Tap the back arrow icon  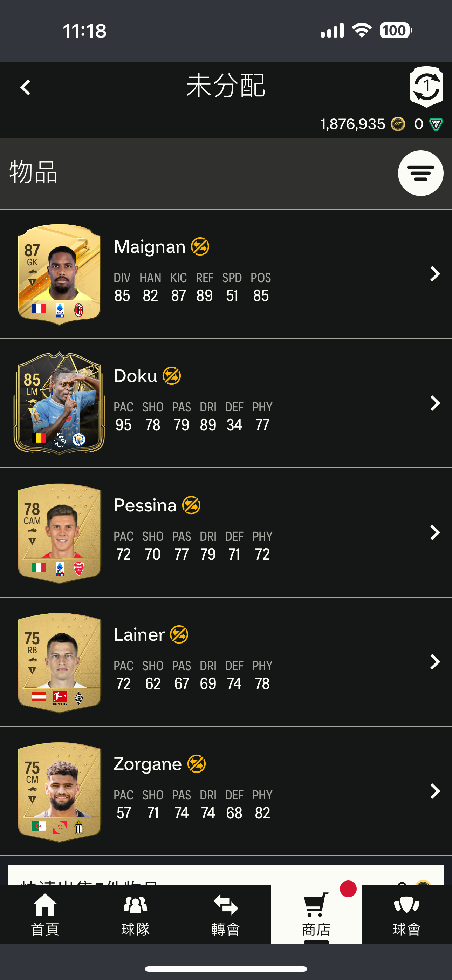[x=25, y=88]
